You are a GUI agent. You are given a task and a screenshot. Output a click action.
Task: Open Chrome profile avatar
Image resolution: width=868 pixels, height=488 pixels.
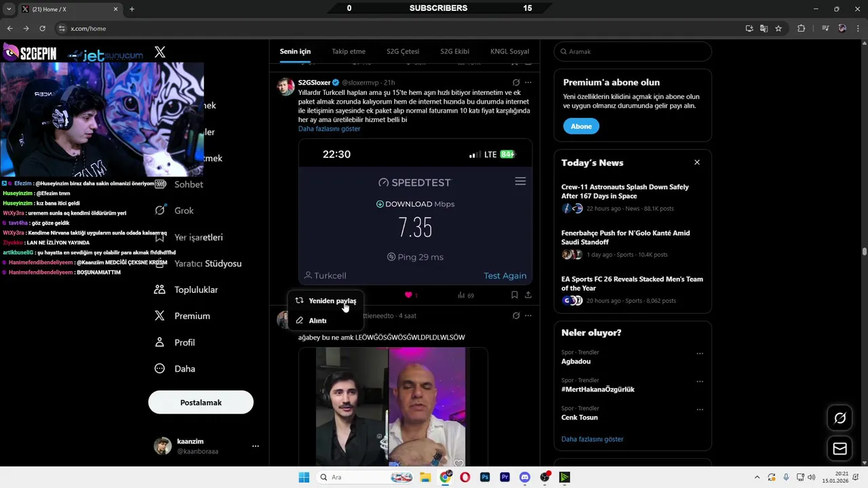tap(842, 28)
